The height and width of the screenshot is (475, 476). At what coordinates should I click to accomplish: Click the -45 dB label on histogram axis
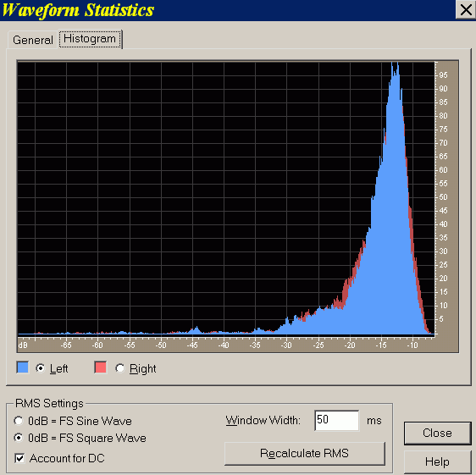pyautogui.click(x=192, y=345)
